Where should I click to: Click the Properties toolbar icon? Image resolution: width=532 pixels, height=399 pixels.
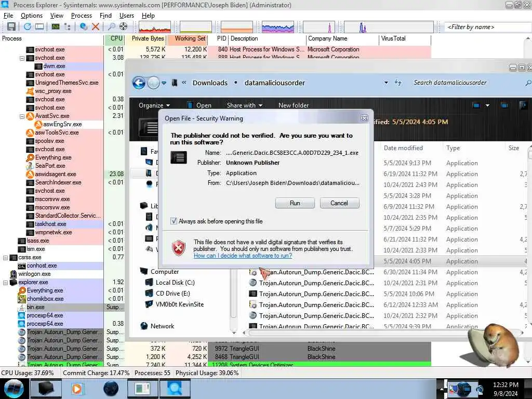click(84, 26)
